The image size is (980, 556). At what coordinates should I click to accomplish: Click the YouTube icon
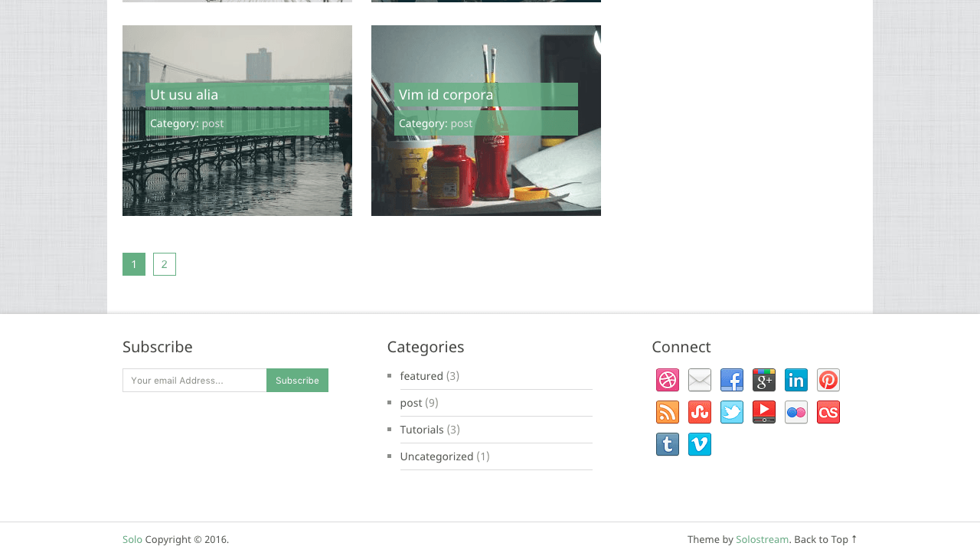pyautogui.click(x=764, y=412)
